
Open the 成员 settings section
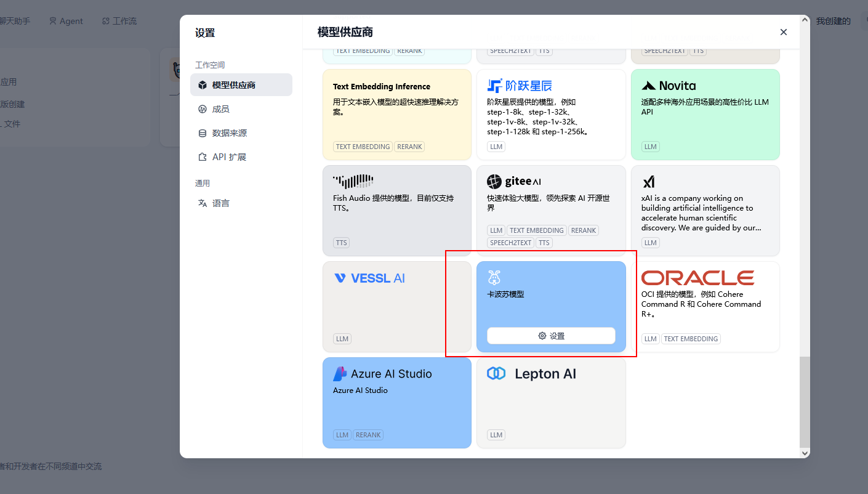pos(241,109)
